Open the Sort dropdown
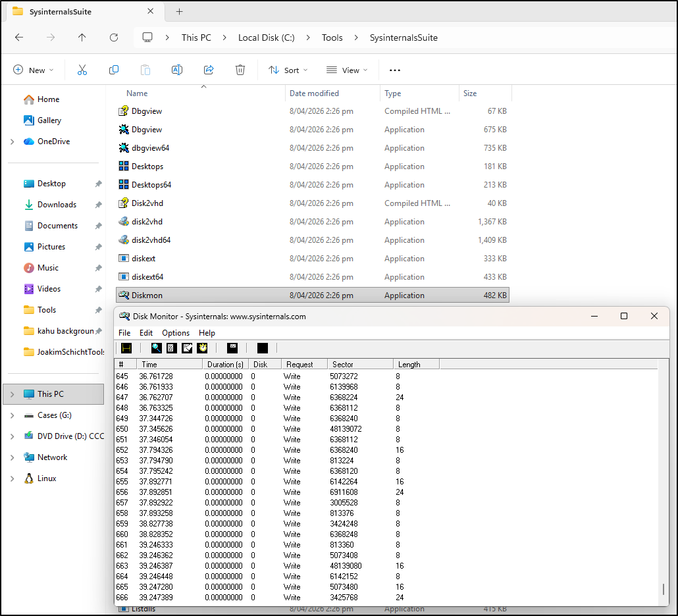 coord(288,70)
